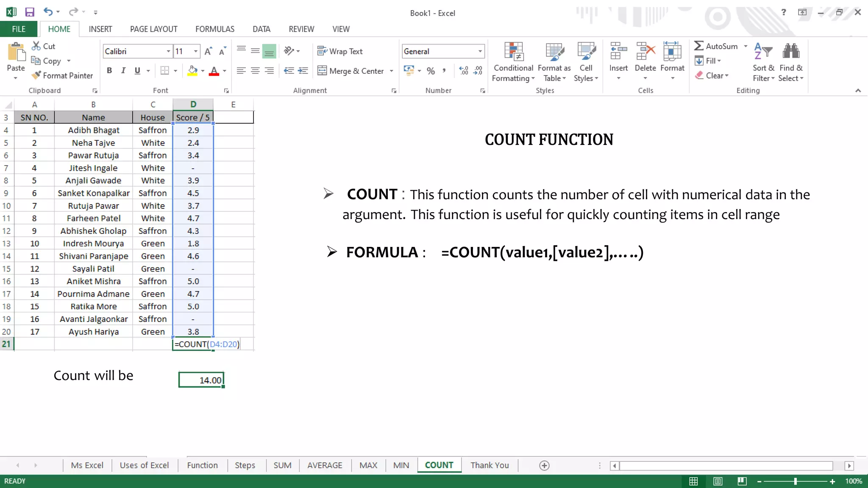Image resolution: width=868 pixels, height=488 pixels.
Task: Open Font dialog launcher
Action: pyautogui.click(x=226, y=91)
